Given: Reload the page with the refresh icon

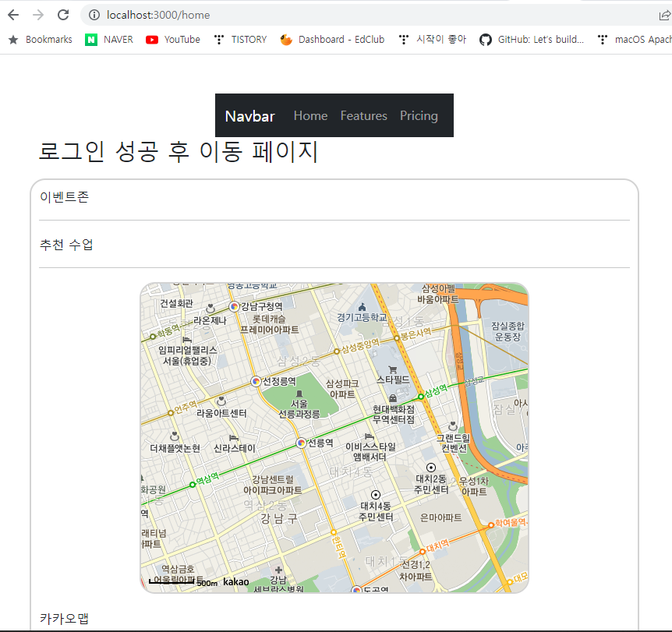Looking at the screenshot, I should coord(63,15).
